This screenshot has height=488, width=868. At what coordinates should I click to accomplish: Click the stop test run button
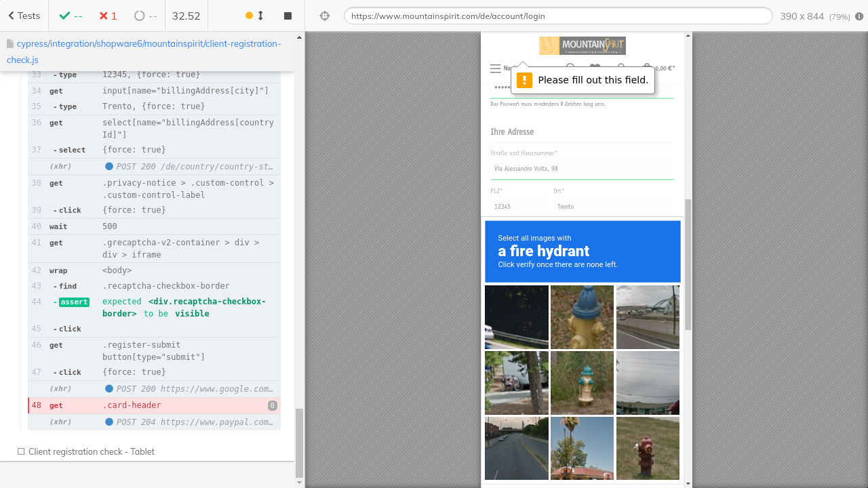[x=288, y=16]
